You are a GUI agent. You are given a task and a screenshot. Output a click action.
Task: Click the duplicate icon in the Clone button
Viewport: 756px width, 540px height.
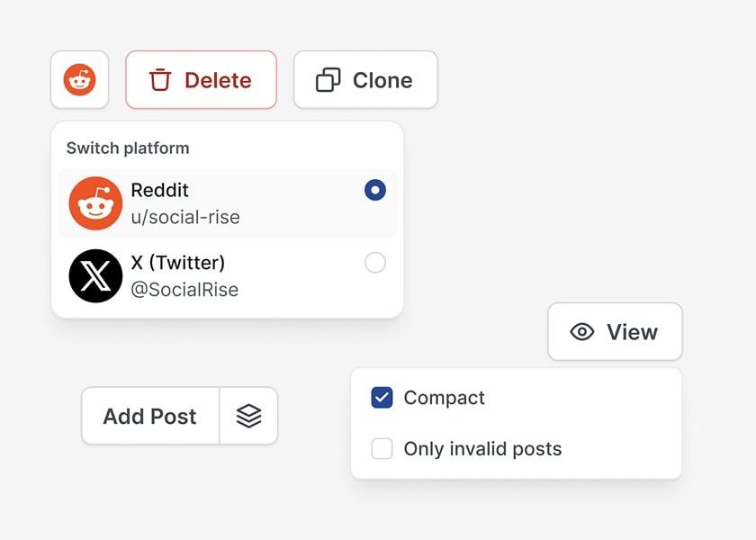(x=328, y=80)
